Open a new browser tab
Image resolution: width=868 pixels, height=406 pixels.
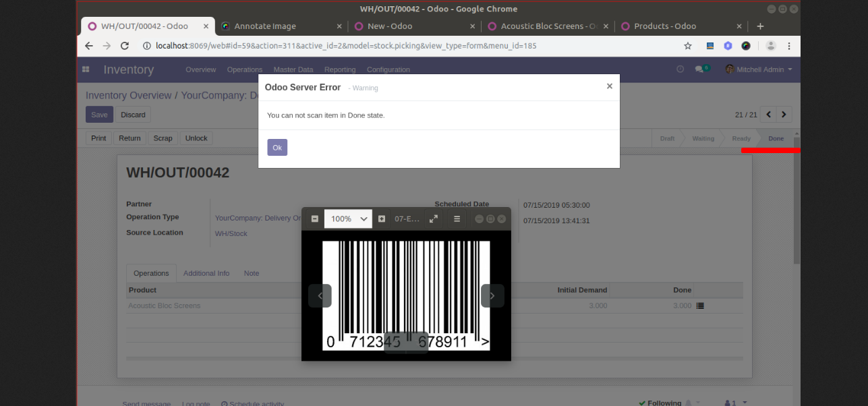[760, 26]
